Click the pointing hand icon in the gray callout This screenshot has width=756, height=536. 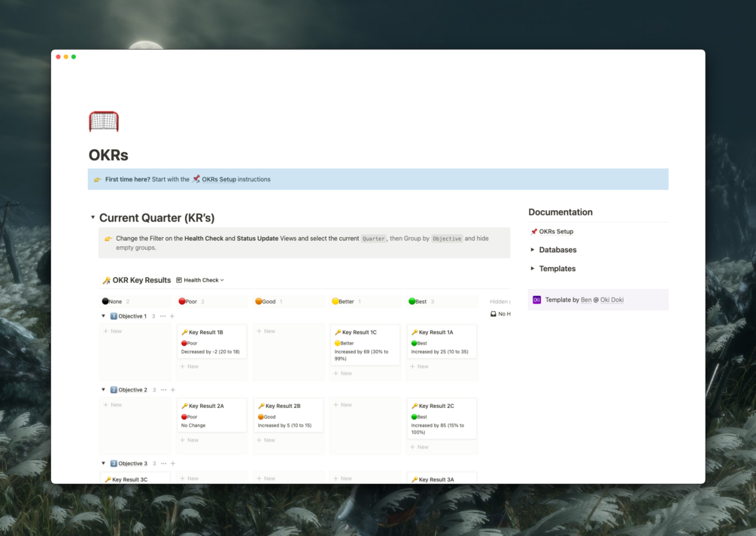click(x=108, y=239)
